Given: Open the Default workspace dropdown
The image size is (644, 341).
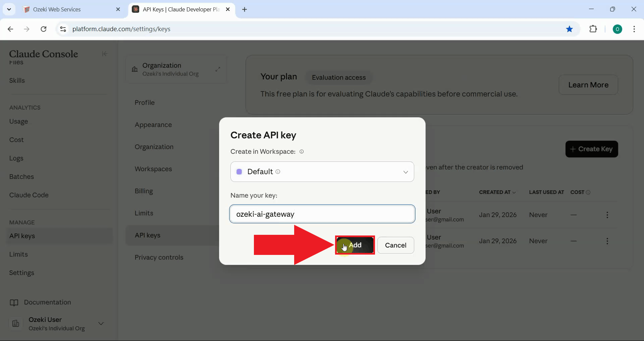Looking at the screenshot, I should pyautogui.click(x=405, y=172).
